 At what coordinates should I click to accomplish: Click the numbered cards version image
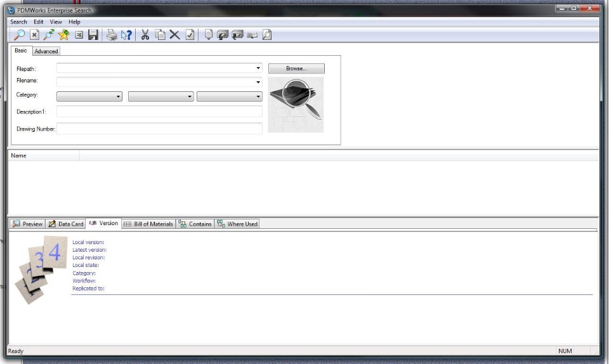click(x=41, y=270)
